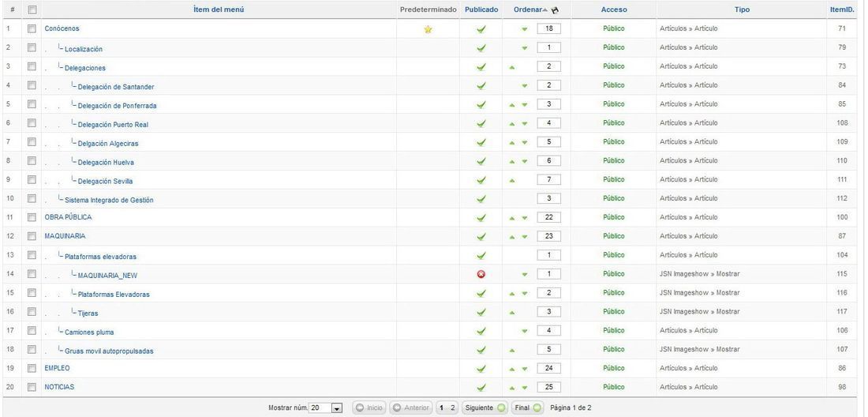Check the box for EMPLEO row
Screen dimensions: 868x417
[32, 368]
